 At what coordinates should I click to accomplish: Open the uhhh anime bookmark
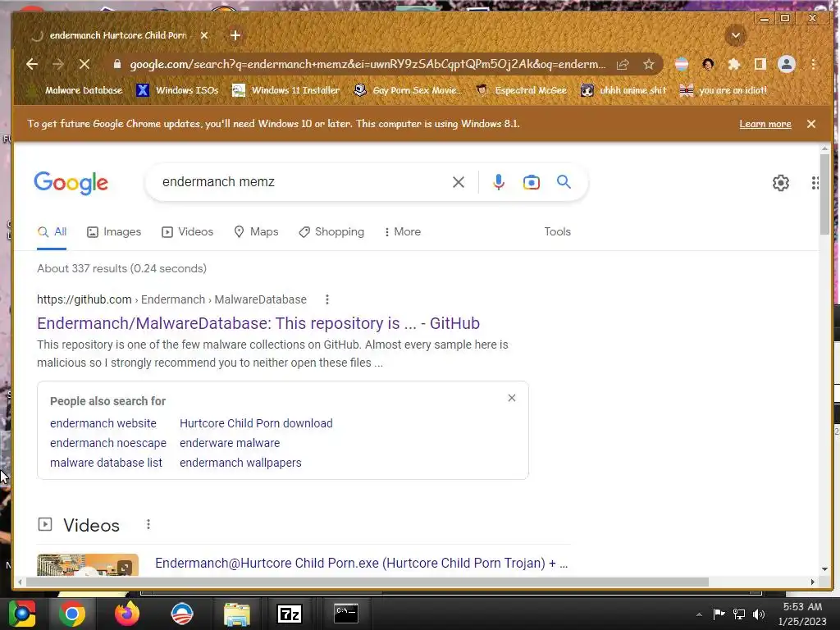click(x=623, y=90)
